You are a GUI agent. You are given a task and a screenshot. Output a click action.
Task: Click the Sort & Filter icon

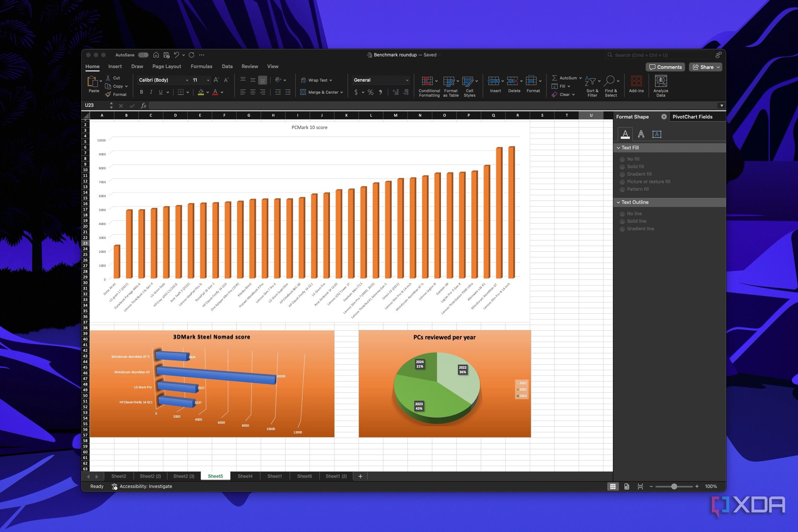pos(590,81)
